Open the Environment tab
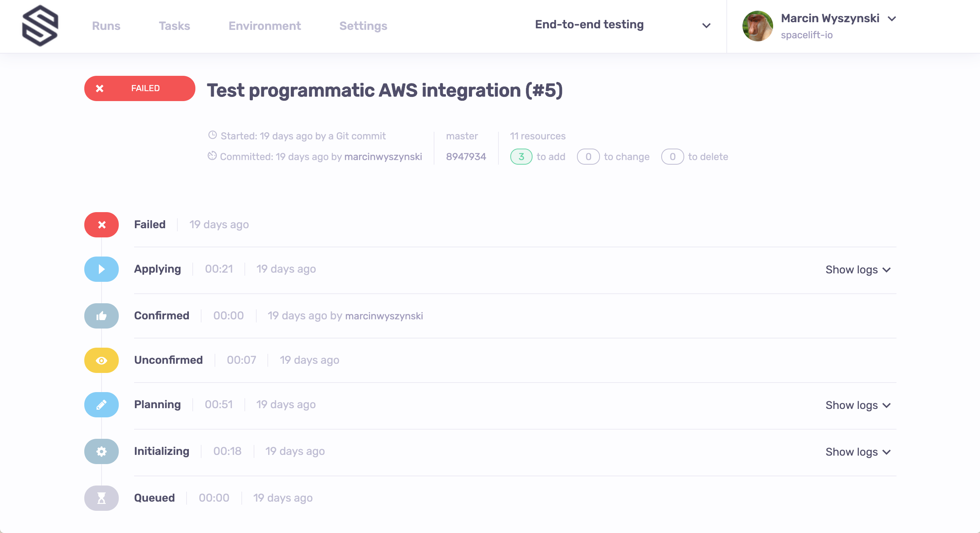Viewport: 980px width, 533px height. 264,26
